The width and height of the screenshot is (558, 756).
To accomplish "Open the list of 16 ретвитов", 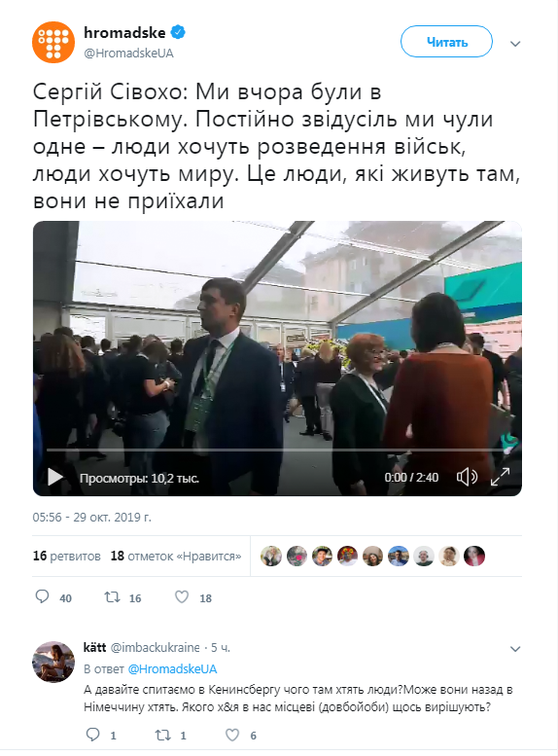I will coord(66,556).
